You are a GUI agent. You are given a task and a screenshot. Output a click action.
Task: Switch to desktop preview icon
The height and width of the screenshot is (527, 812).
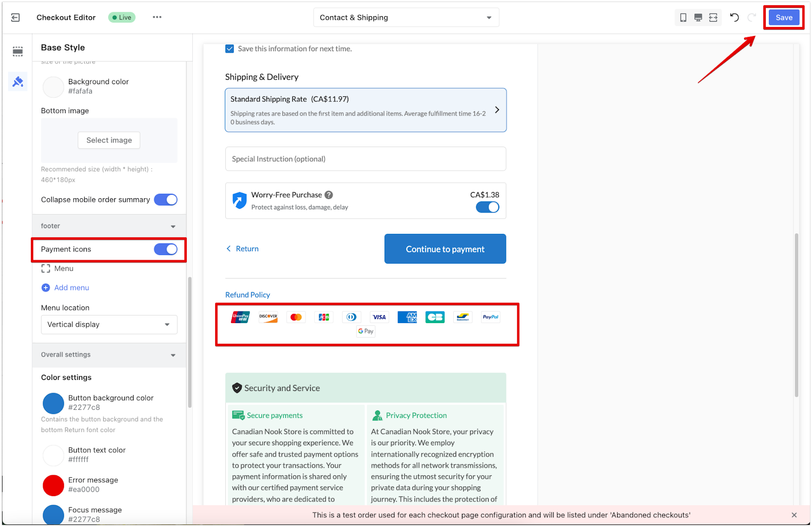(x=698, y=17)
